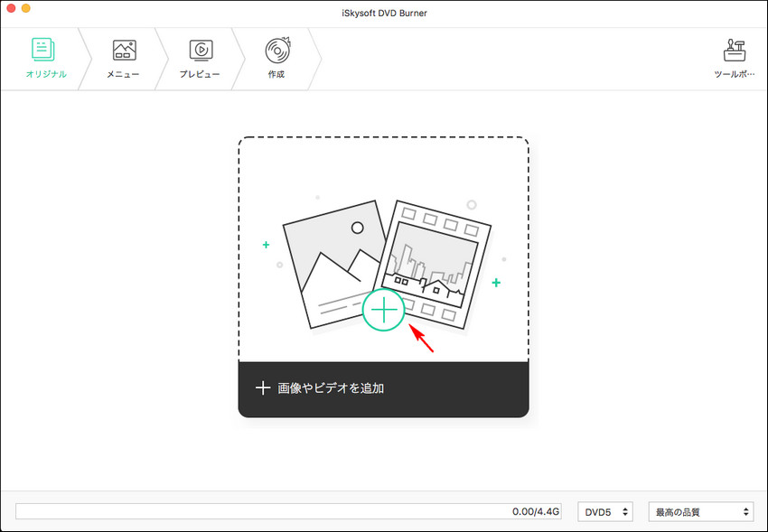Image resolution: width=768 pixels, height=532 pixels.
Task: Expand the DVD5 disc type dropdown
Action: pos(604,512)
